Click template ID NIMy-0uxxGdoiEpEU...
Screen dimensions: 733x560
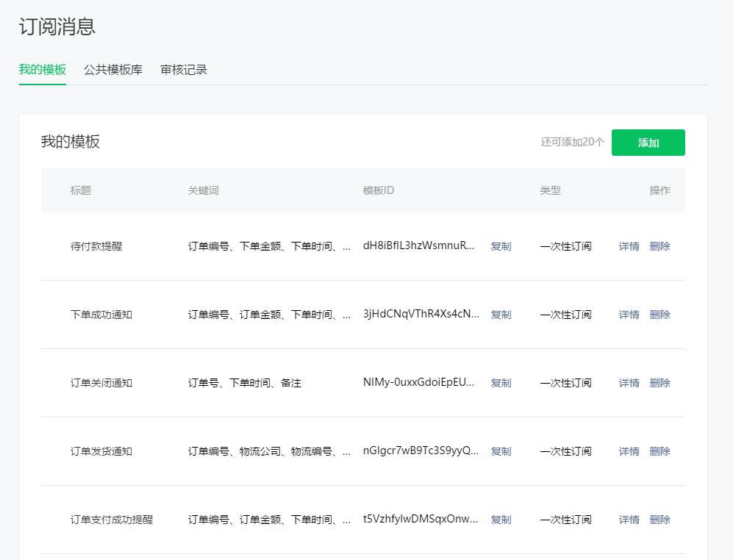pos(419,382)
